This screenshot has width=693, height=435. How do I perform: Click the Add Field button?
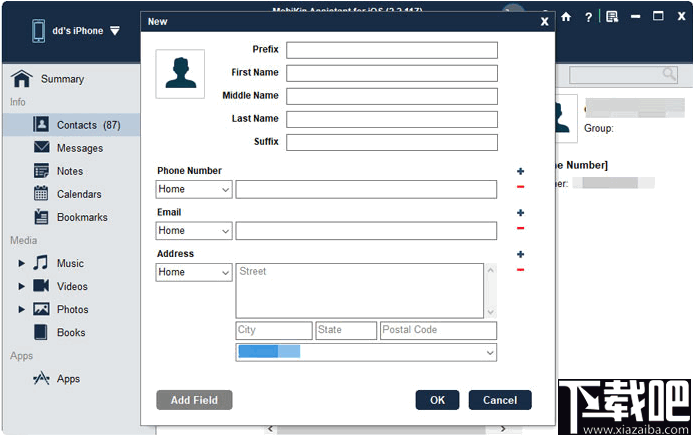pos(194,400)
